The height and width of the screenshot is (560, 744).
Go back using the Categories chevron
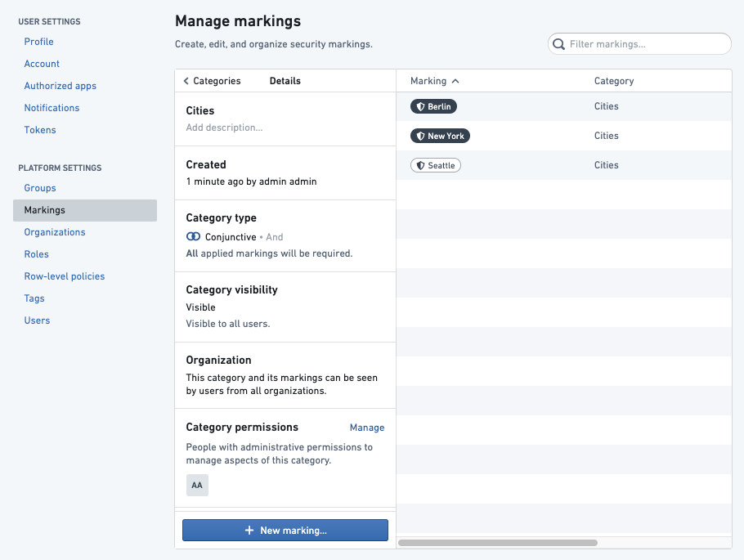click(186, 81)
